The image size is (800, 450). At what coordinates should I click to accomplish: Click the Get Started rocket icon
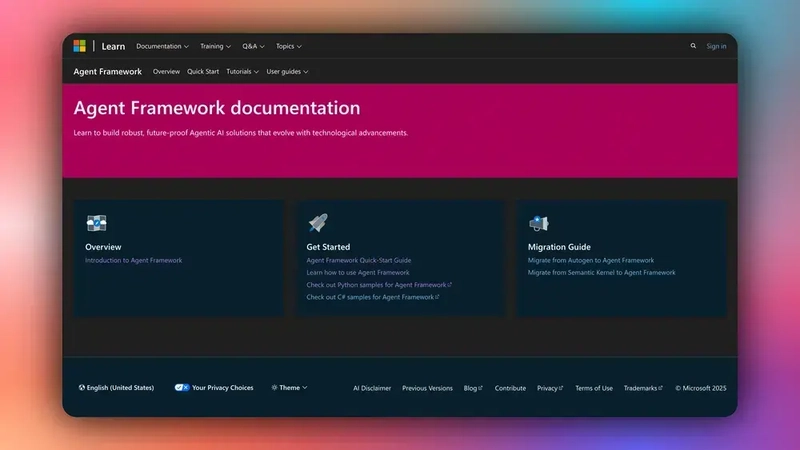pyautogui.click(x=318, y=222)
